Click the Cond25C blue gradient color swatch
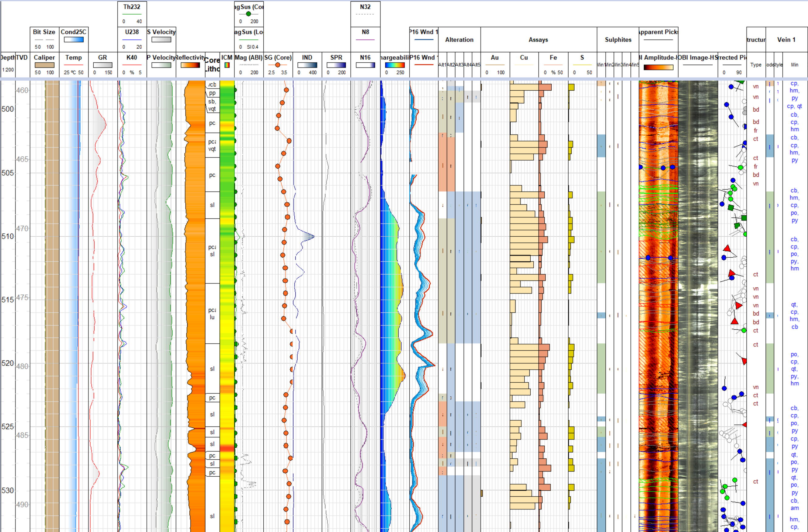808x532 pixels. (73, 39)
